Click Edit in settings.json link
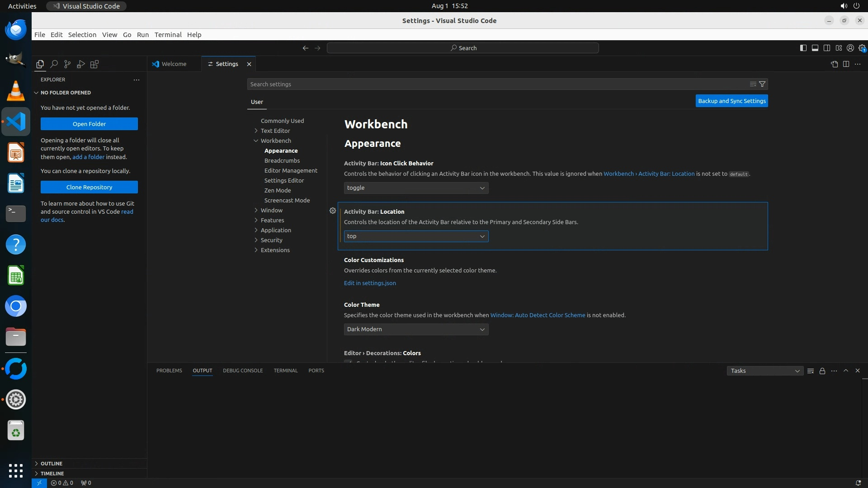The image size is (868, 488). (x=370, y=283)
